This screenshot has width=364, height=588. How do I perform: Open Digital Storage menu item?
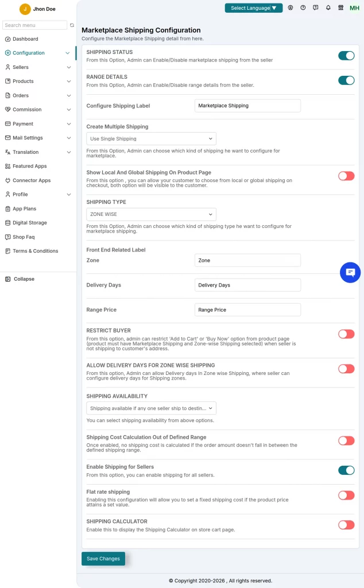[30, 223]
